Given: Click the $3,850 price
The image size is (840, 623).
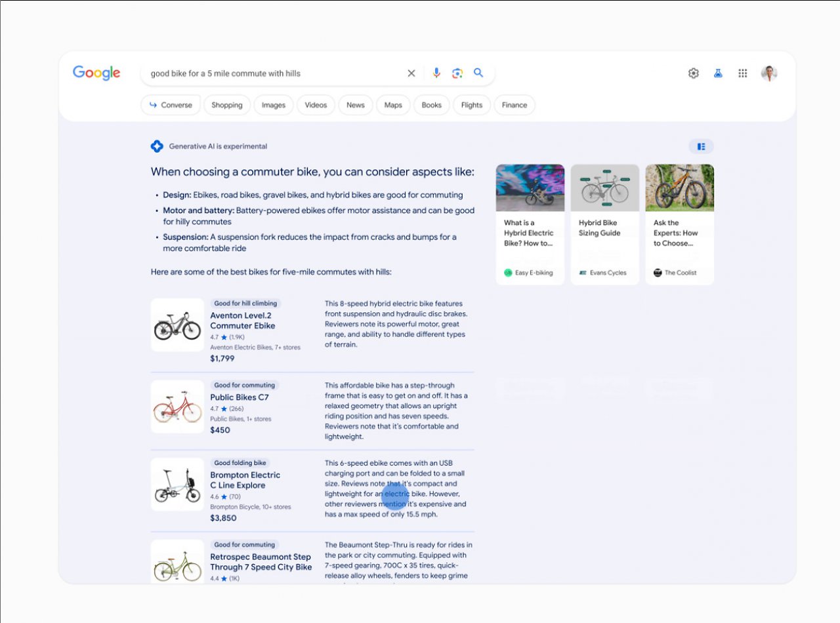Looking at the screenshot, I should (224, 518).
